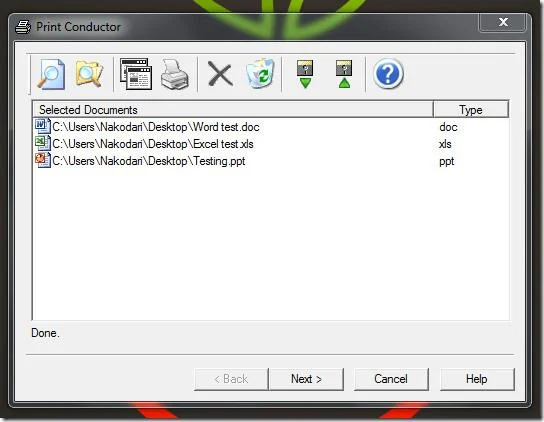This screenshot has height=422, width=544.
Task: Click the Next > button
Action: tap(306, 379)
